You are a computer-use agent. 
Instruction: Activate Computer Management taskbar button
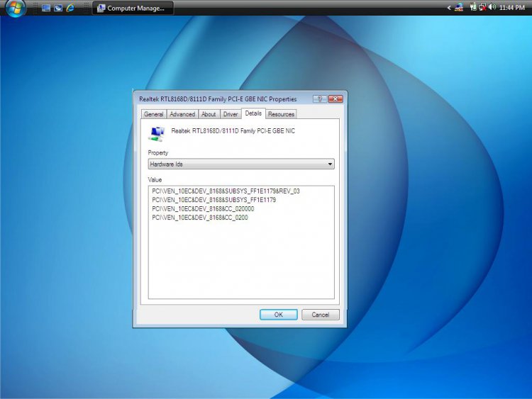133,8
